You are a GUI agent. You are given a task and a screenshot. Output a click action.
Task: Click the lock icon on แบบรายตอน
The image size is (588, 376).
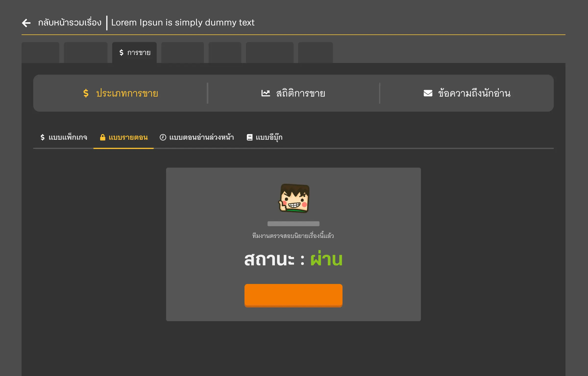[103, 137]
